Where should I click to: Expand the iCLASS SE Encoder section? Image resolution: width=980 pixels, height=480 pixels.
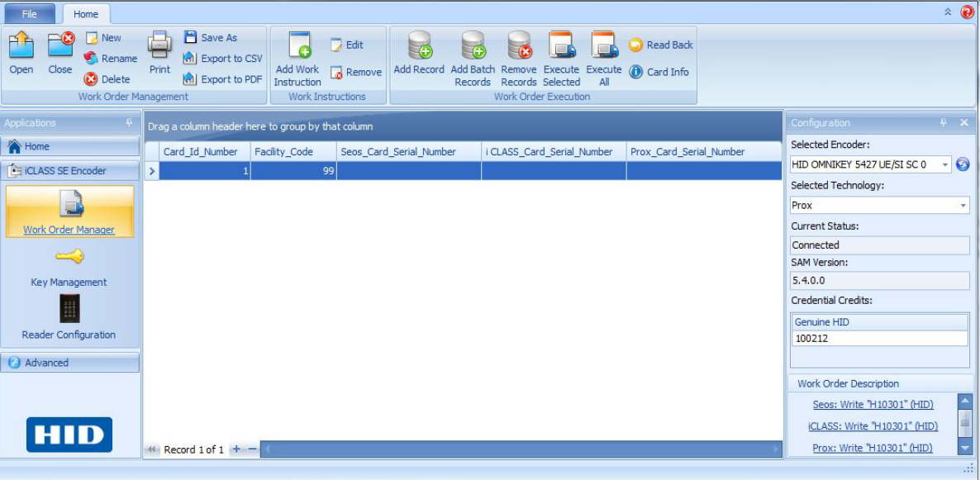point(70,171)
